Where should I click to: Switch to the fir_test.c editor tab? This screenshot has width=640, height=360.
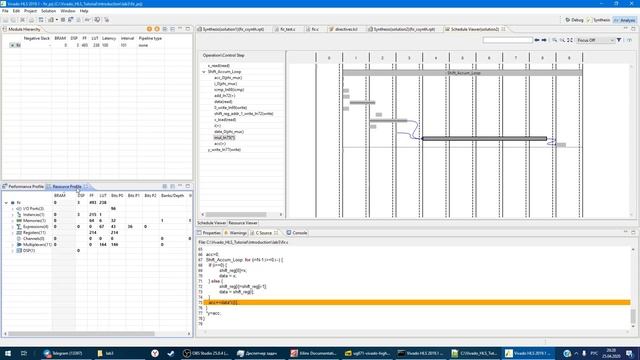[285, 29]
